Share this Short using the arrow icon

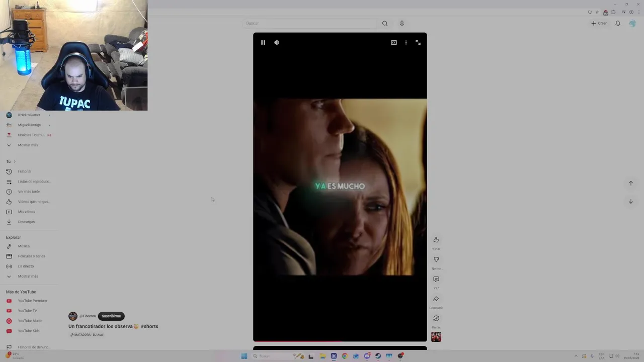tap(436, 299)
